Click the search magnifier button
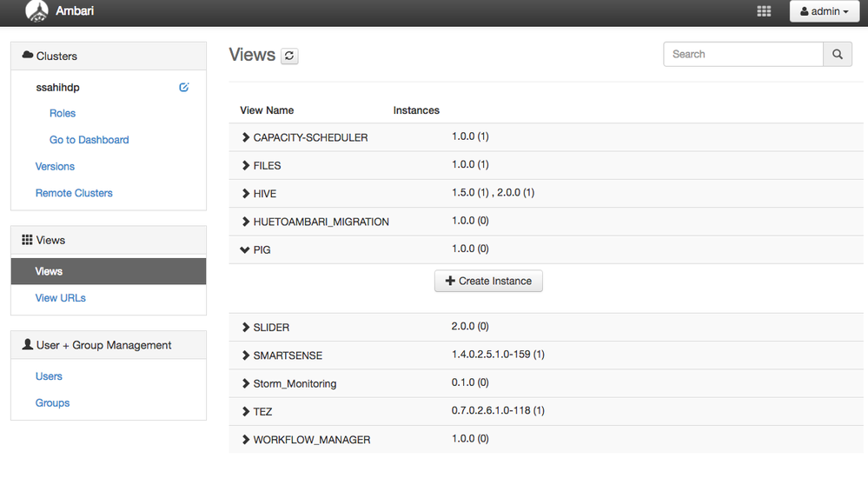 (x=838, y=54)
